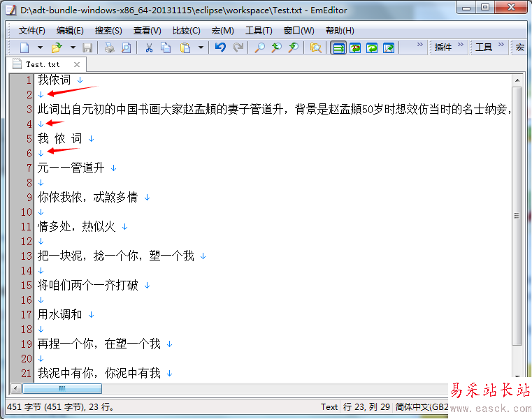Open Print Preview icon
Image resolution: width=532 pixels, height=419 pixels.
[127, 47]
